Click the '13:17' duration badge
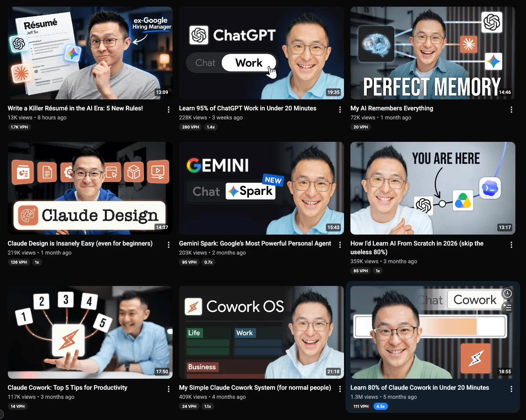Image resolution: width=526 pixels, height=420 pixels. [505, 227]
